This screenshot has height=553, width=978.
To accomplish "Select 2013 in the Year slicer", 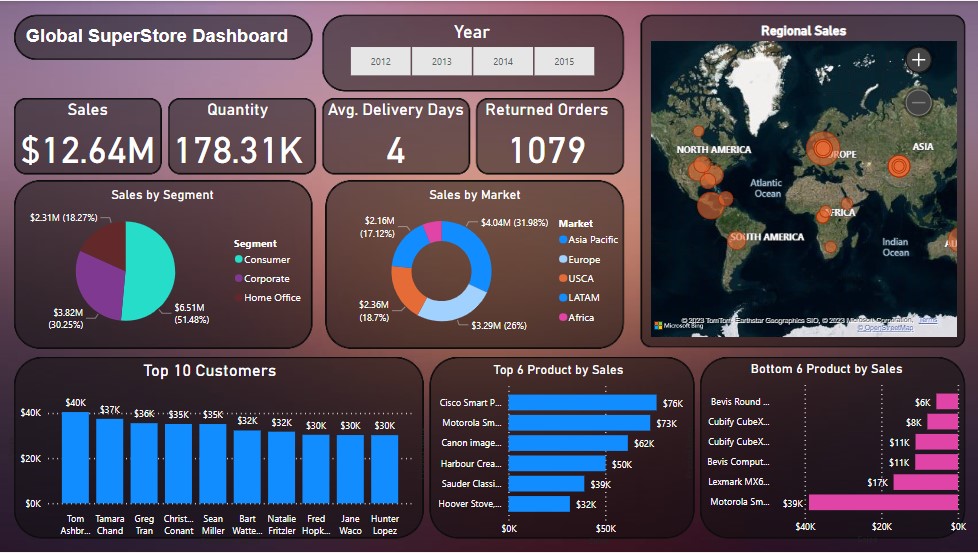I will pyautogui.click(x=442, y=62).
